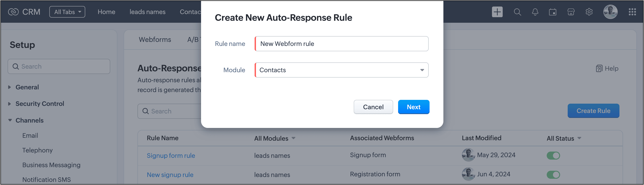The width and height of the screenshot is (644, 185).
Task: Click the Next button in dialog
Action: tap(413, 107)
